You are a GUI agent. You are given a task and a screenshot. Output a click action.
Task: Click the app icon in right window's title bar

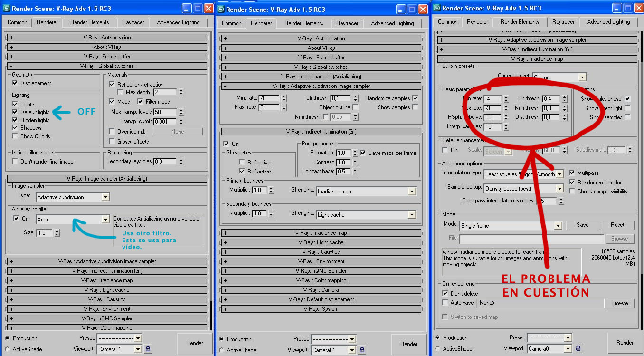[x=436, y=8]
